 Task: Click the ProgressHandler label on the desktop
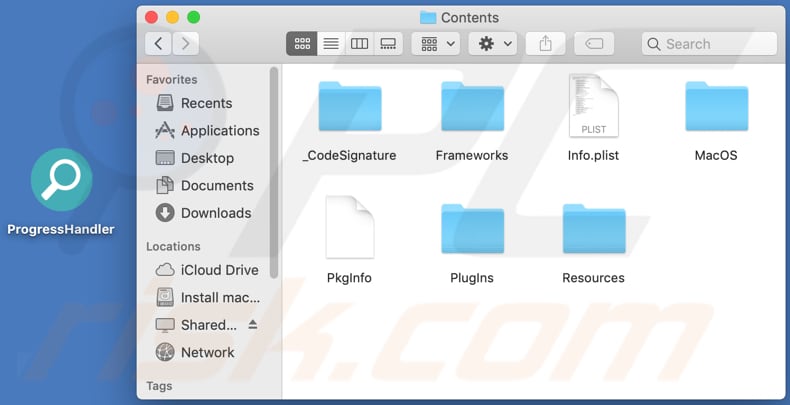point(61,229)
